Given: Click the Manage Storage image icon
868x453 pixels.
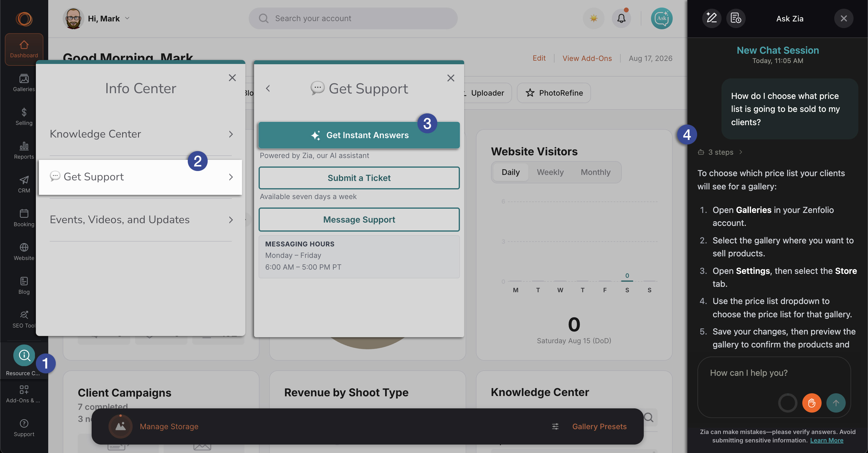Looking at the screenshot, I should 120,426.
